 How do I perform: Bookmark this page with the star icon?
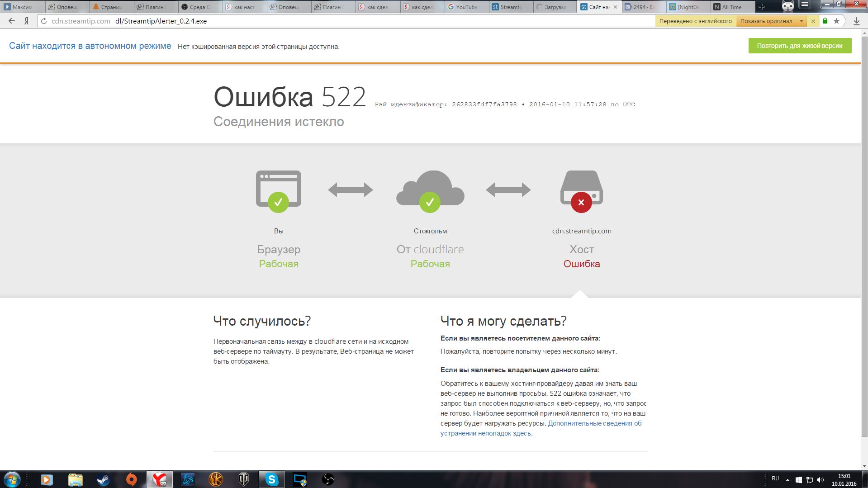pos(836,21)
